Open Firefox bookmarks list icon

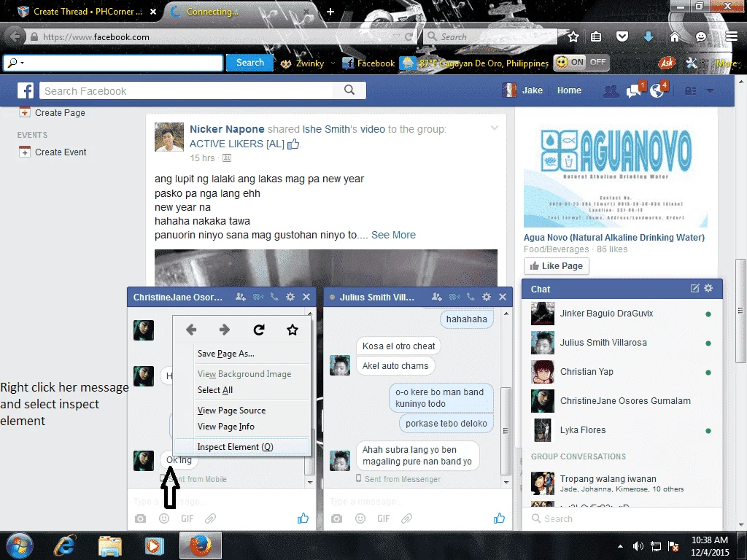pos(596,36)
